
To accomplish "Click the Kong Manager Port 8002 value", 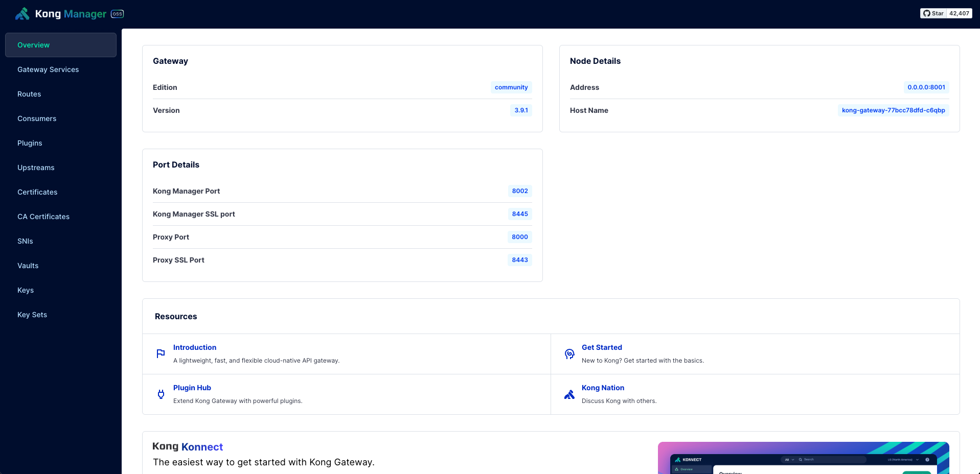I will click(520, 191).
